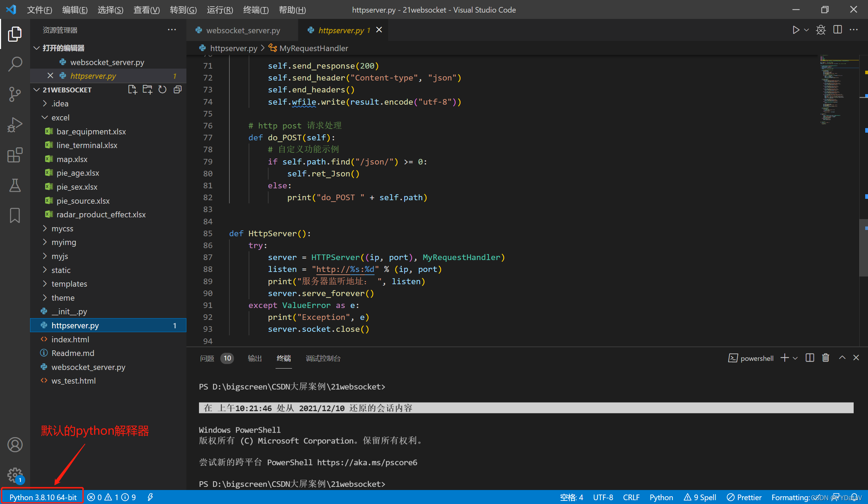Split the editor to the right
This screenshot has height=504, width=868.
coord(838,30)
